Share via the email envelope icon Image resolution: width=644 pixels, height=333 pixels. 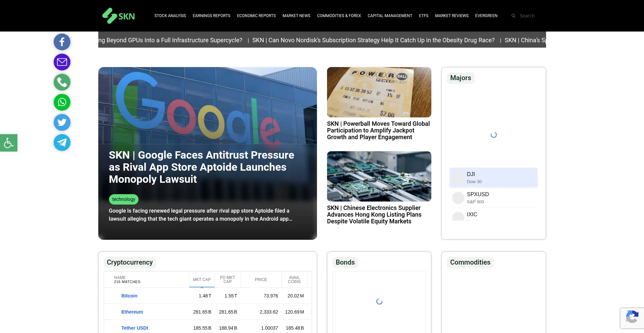[x=62, y=62]
